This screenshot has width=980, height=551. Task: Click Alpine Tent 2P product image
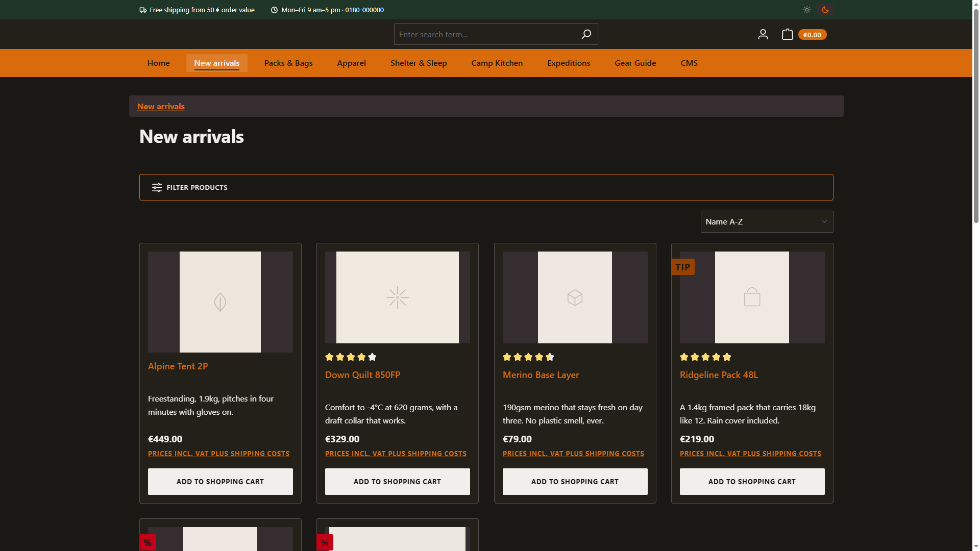pyautogui.click(x=220, y=302)
